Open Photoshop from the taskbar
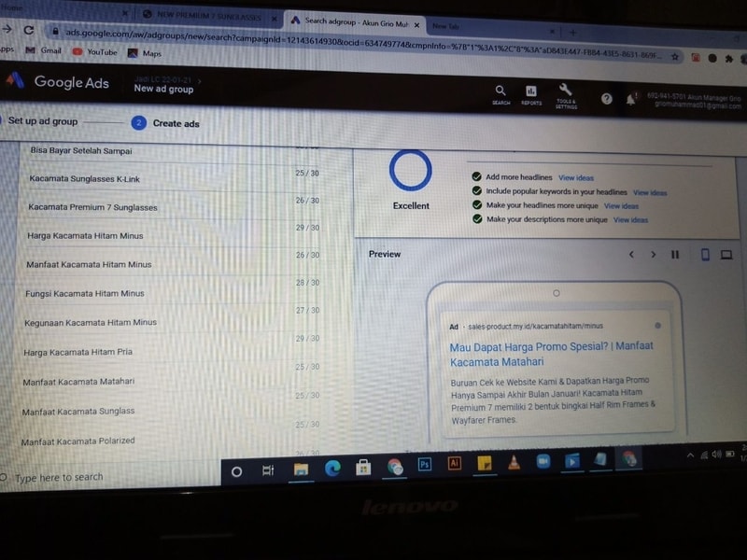Screen dimensions: 747x560 click(425, 463)
